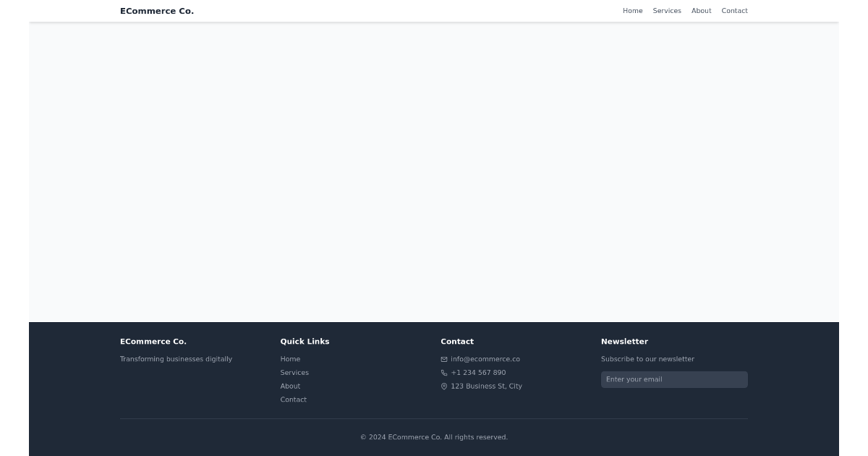Select Home in the top navigation bar

point(632,11)
